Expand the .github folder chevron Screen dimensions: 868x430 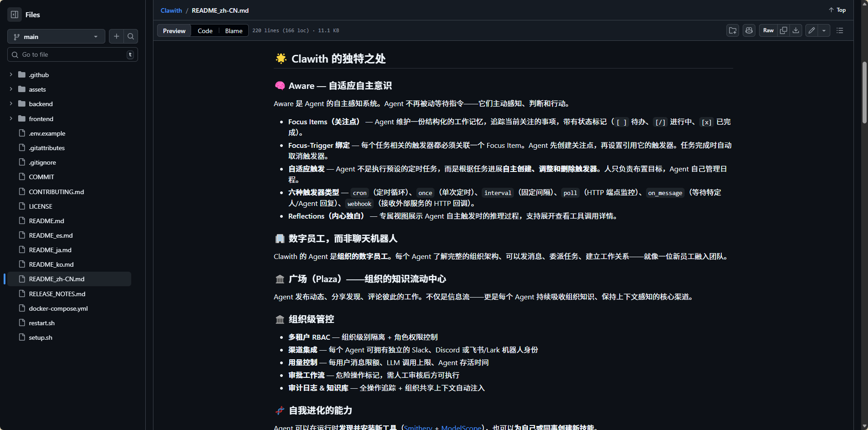pyautogui.click(x=11, y=75)
